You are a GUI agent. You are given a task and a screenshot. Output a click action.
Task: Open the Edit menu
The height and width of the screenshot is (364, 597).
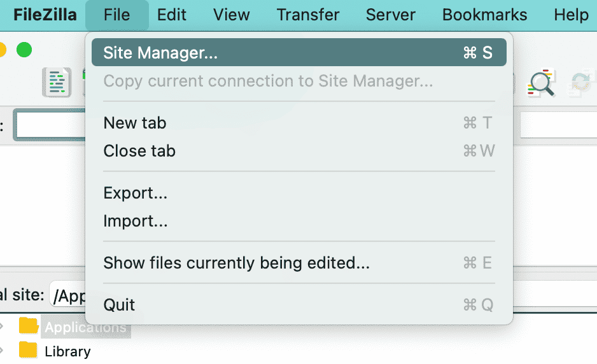[172, 15]
